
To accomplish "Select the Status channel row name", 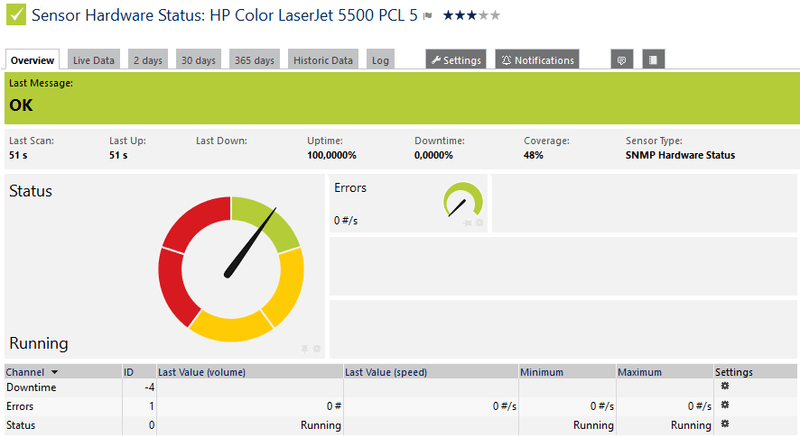I will [x=21, y=425].
